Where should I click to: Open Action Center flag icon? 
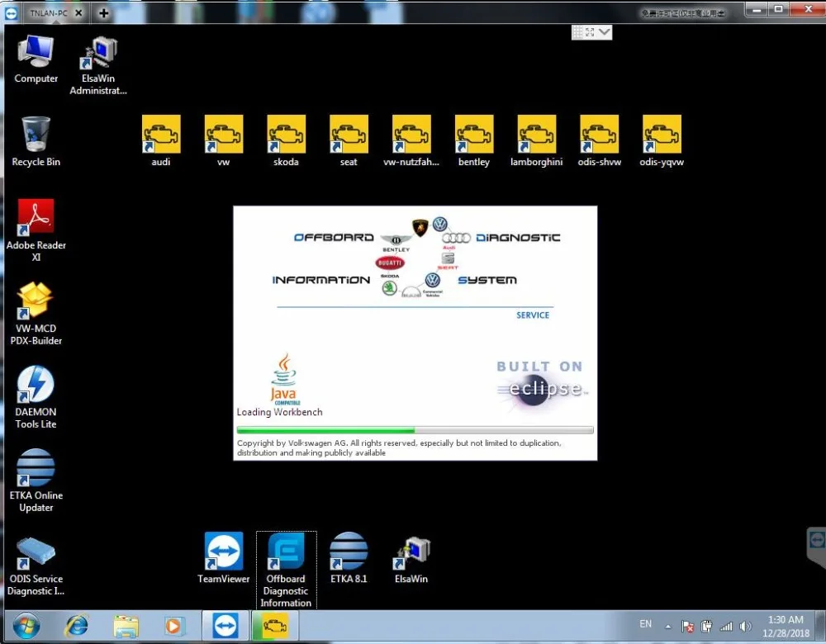687,626
